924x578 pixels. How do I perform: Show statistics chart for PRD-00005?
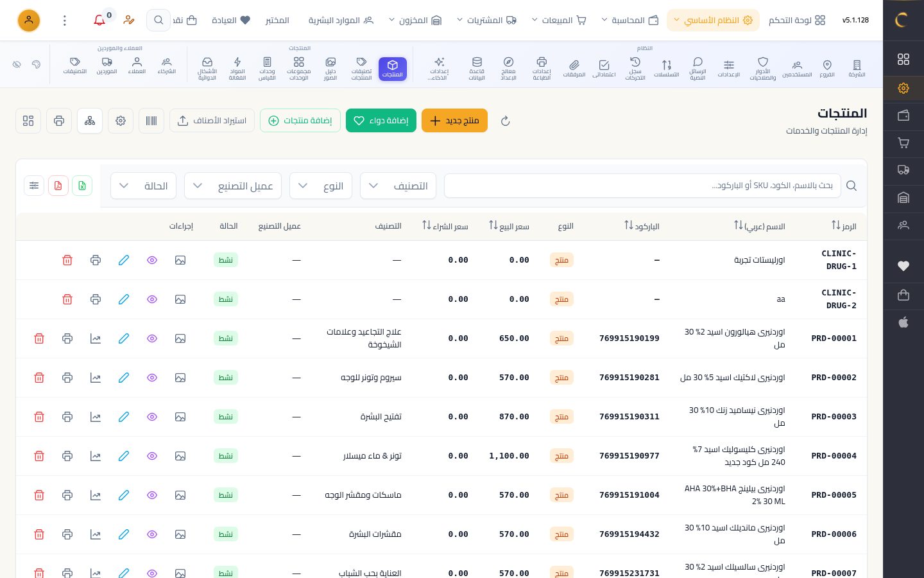(96, 495)
